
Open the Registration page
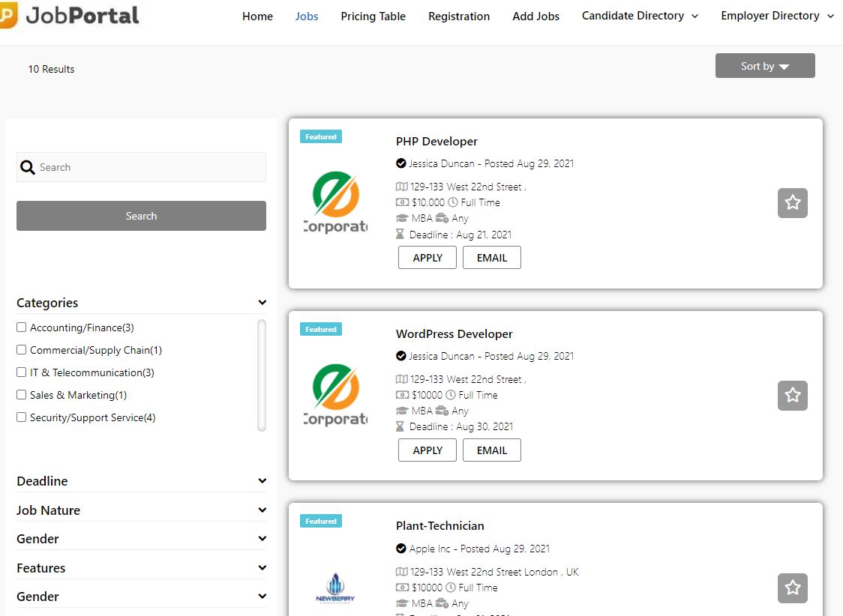coord(458,16)
